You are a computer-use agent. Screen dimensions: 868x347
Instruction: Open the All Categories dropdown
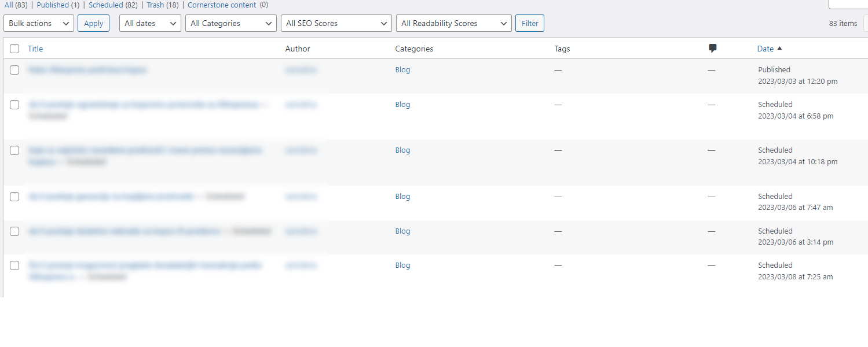point(230,23)
